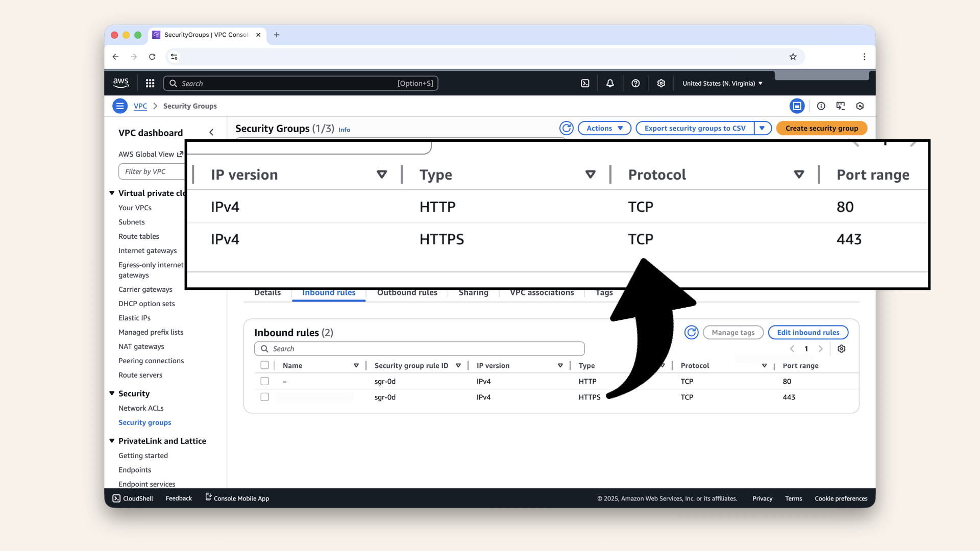Switch to the VPC associations tab
The image size is (980, 551).
coord(542,292)
